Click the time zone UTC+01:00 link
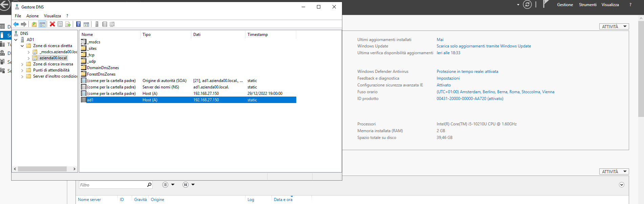644x204 pixels. (495, 92)
